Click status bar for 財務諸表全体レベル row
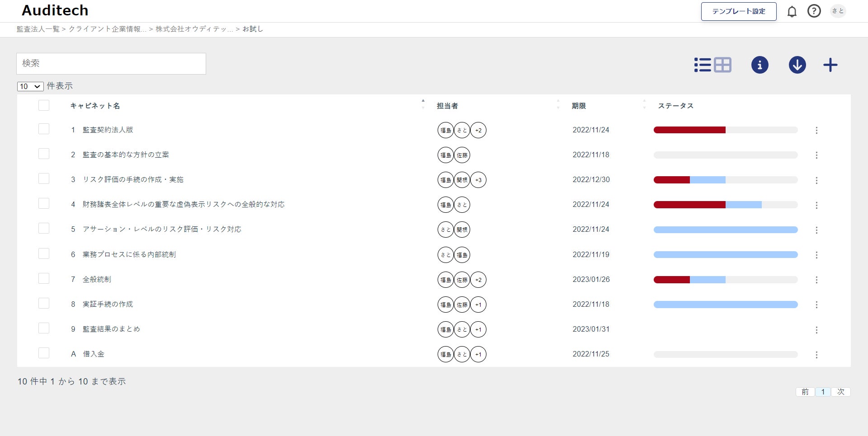Viewport: 868px width, 436px height. pyautogui.click(x=726, y=205)
